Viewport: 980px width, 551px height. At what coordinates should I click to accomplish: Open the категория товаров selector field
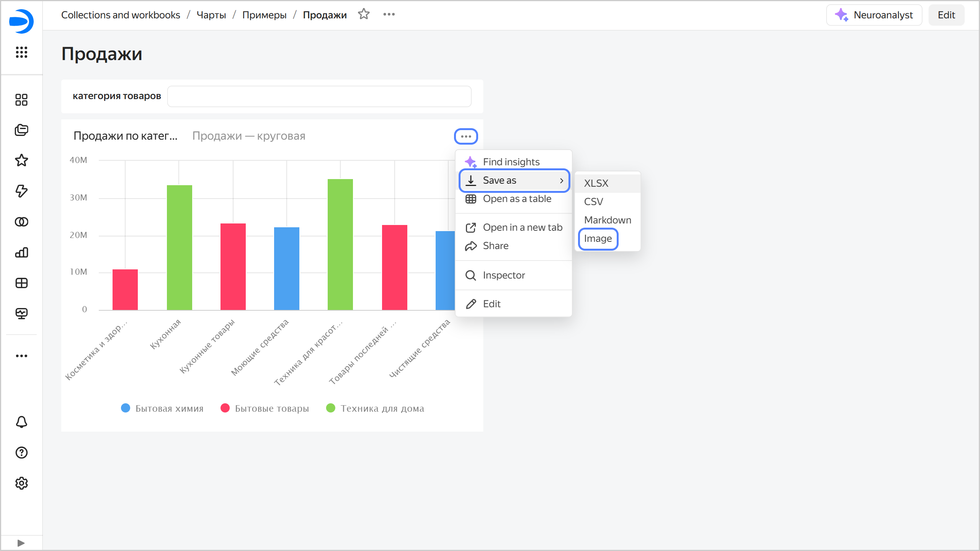click(319, 96)
